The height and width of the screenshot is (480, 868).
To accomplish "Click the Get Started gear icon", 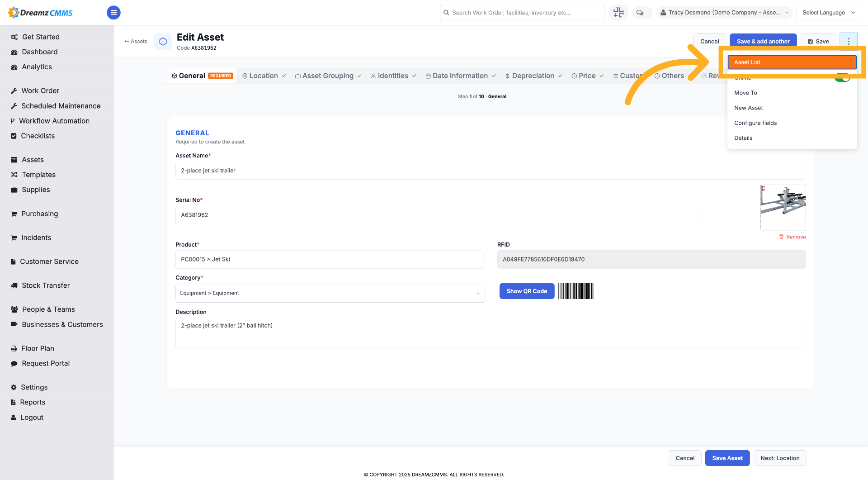I will pyautogui.click(x=14, y=37).
